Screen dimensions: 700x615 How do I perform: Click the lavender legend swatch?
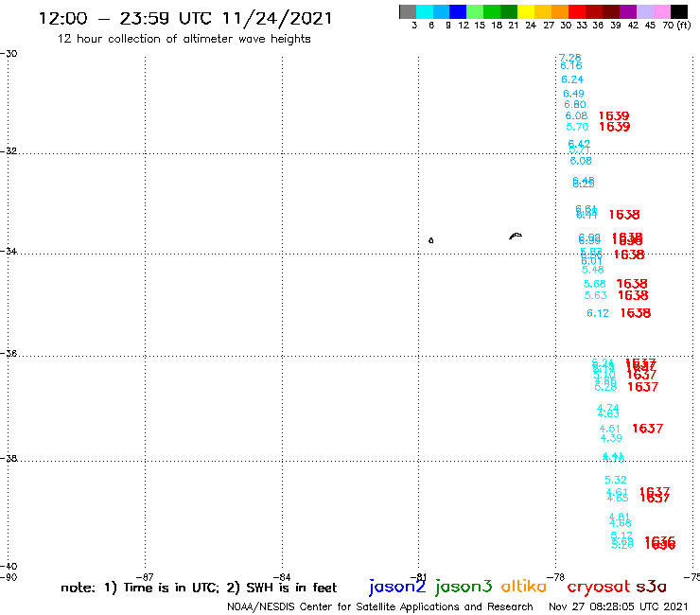[644, 11]
